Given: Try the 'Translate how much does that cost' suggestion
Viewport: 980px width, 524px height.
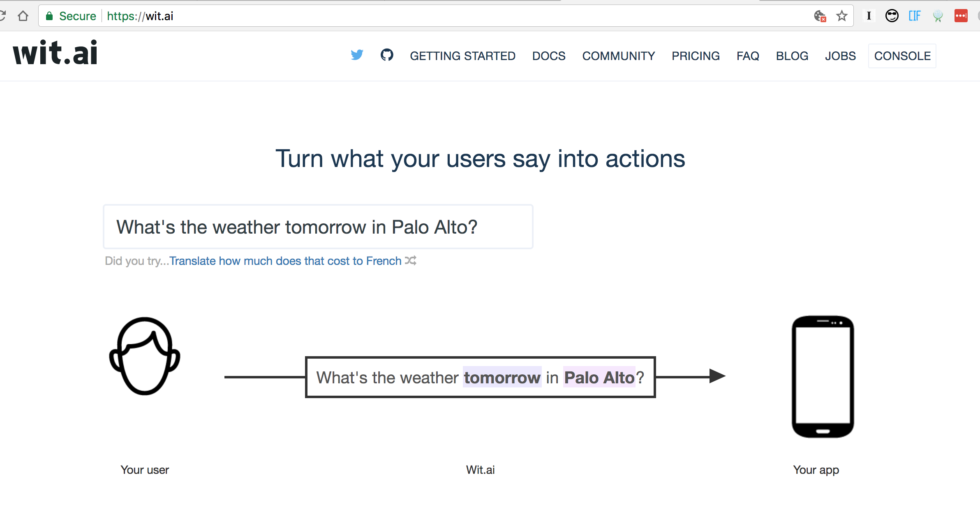Looking at the screenshot, I should [285, 261].
